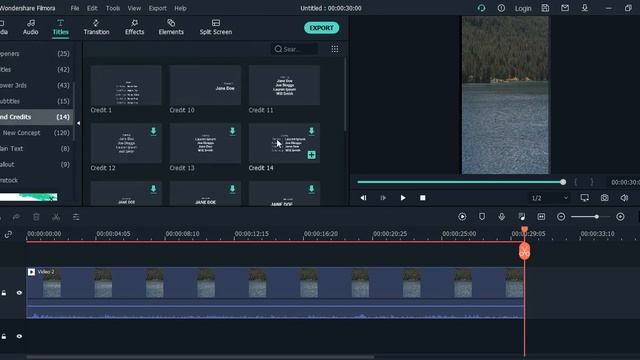
Task: Open the audio mixer icon
Action: tap(522, 217)
